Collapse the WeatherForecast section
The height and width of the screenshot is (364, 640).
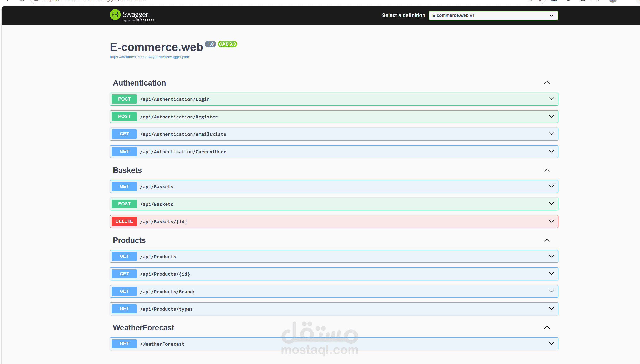click(x=547, y=328)
